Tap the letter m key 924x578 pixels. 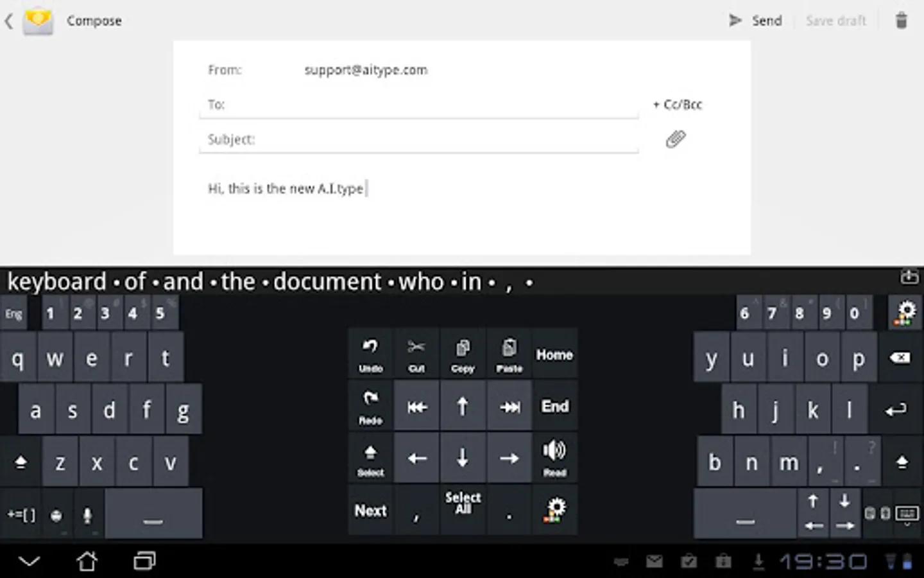789,462
